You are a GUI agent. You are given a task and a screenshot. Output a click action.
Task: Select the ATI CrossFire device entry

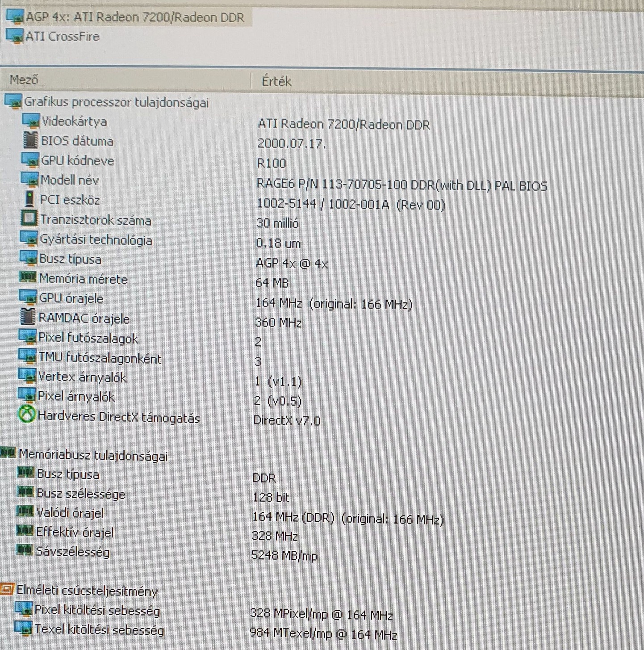tap(53, 36)
